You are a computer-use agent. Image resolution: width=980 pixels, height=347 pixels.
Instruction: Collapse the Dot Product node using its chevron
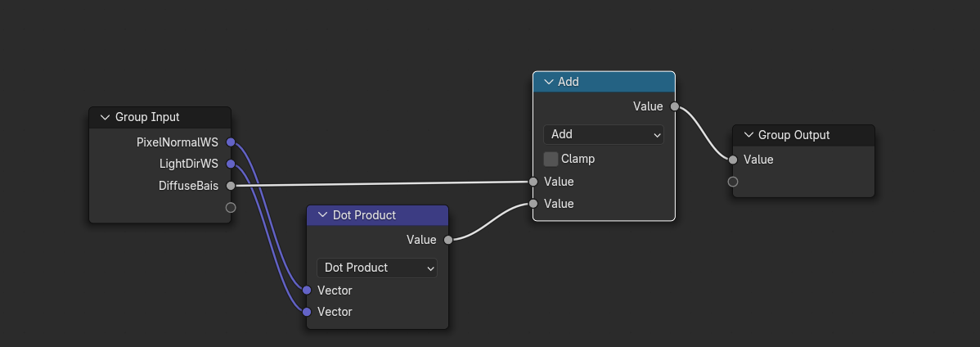(322, 215)
